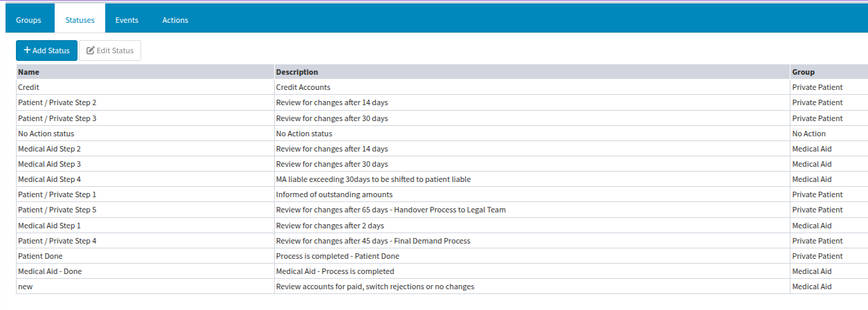Click the Edit Status button

(x=110, y=51)
